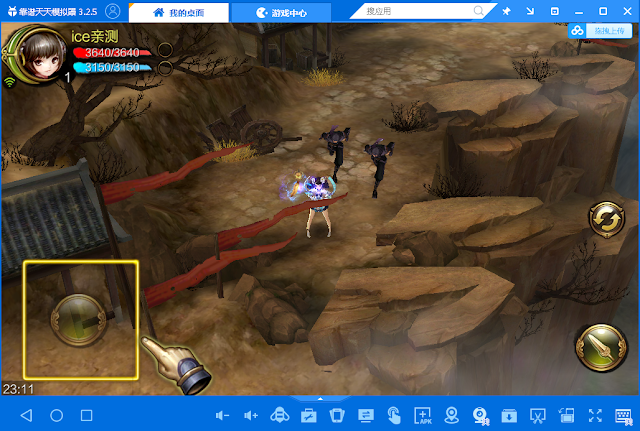Open the keyboard mapping icon
The image size is (640, 431).
(x=624, y=415)
